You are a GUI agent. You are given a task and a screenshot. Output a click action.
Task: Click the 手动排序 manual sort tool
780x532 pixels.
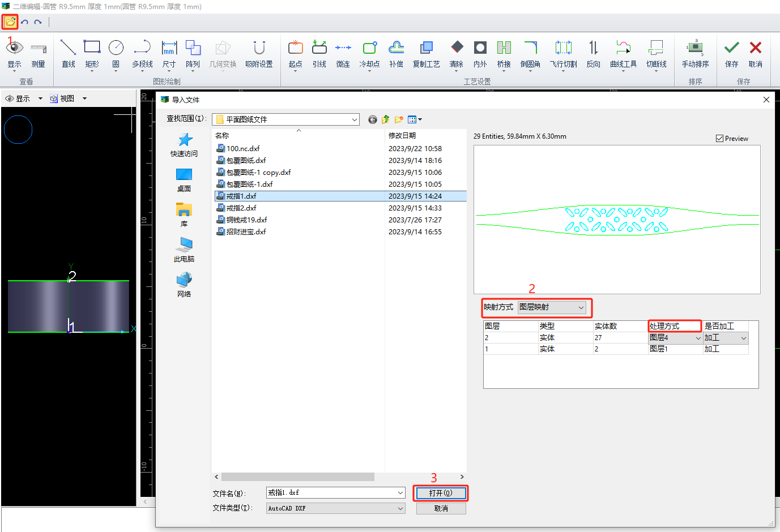[x=696, y=55]
